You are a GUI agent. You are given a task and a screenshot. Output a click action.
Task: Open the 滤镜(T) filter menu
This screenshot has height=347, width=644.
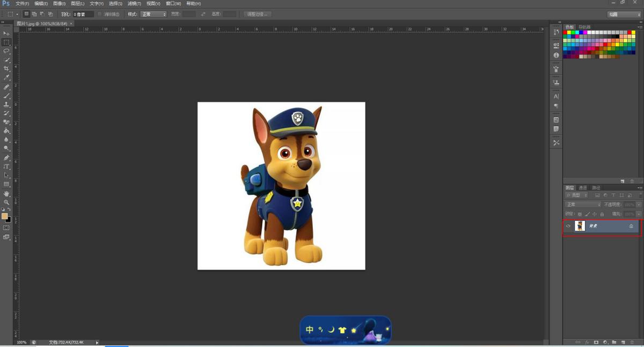click(x=134, y=4)
